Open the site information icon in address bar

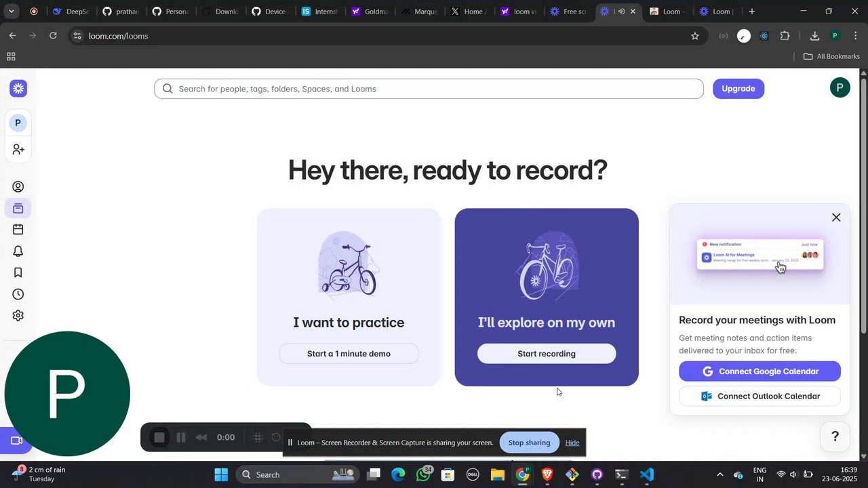77,36
